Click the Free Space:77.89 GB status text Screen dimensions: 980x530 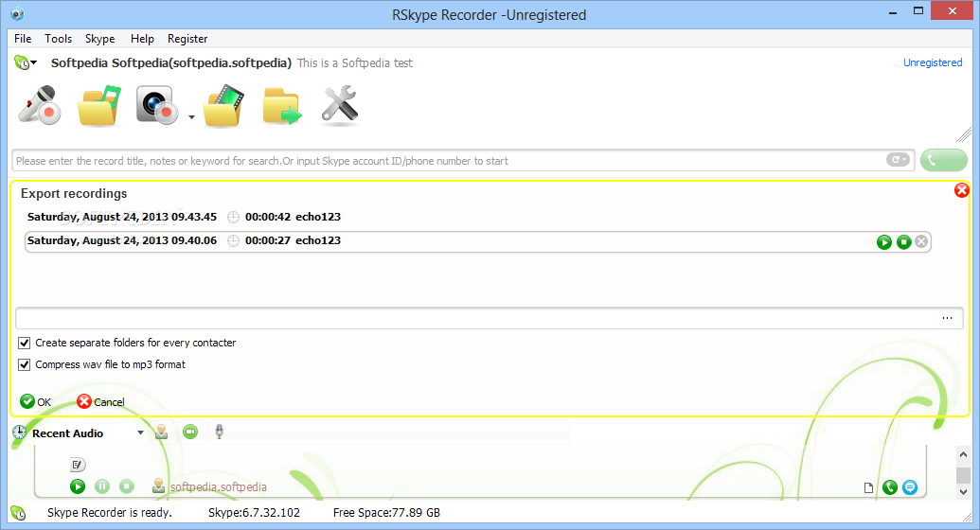click(386, 513)
